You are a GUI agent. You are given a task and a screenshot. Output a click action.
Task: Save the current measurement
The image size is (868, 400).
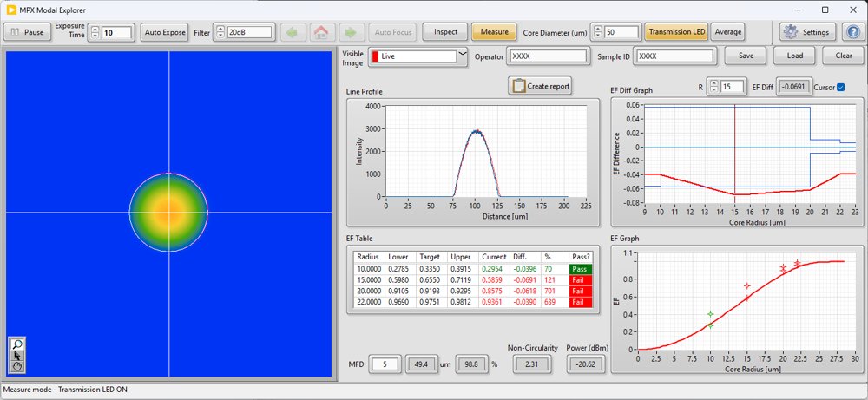pyautogui.click(x=746, y=56)
